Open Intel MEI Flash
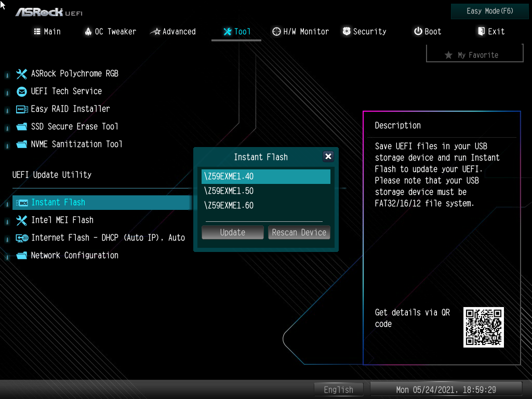Viewport: 532px width, 399px height. tap(62, 220)
